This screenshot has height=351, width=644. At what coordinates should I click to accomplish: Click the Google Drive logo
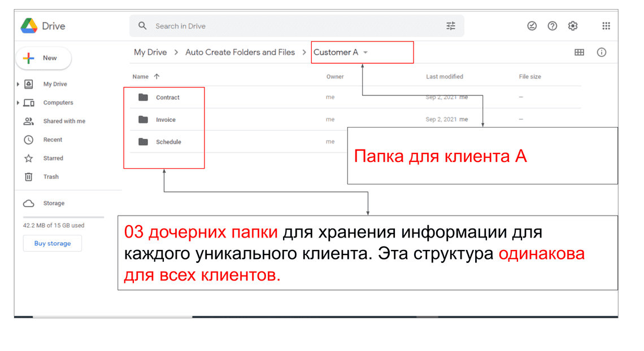[29, 26]
